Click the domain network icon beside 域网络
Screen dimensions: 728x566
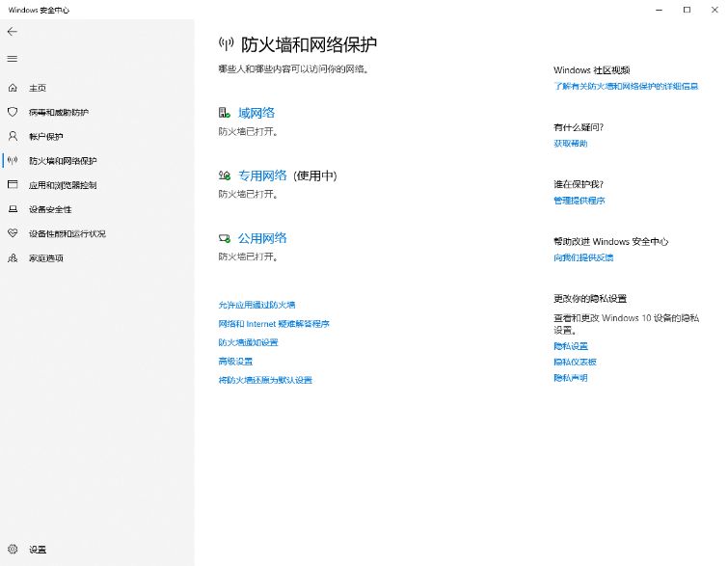pyautogui.click(x=225, y=113)
